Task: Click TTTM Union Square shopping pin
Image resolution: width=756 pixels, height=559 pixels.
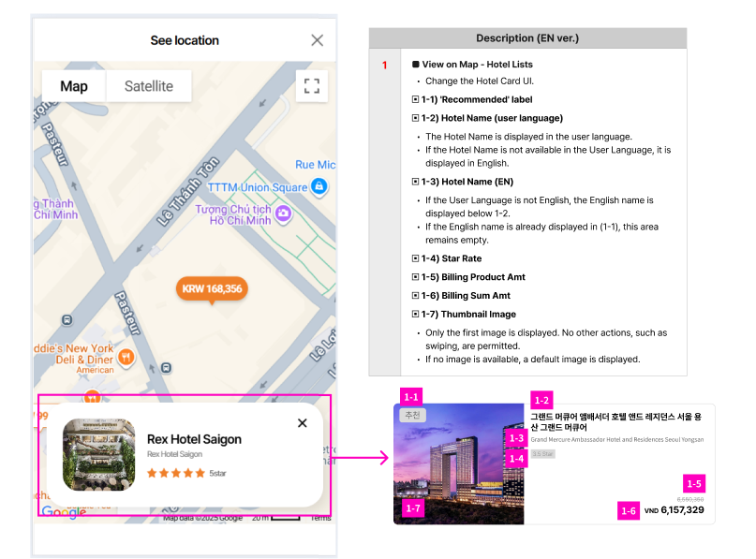Action: click(319, 186)
